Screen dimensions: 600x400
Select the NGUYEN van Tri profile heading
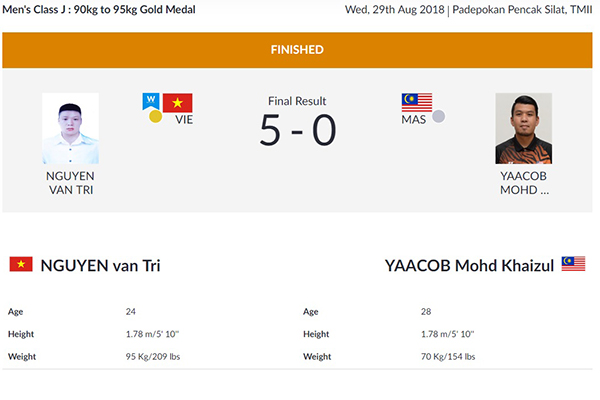point(100,266)
